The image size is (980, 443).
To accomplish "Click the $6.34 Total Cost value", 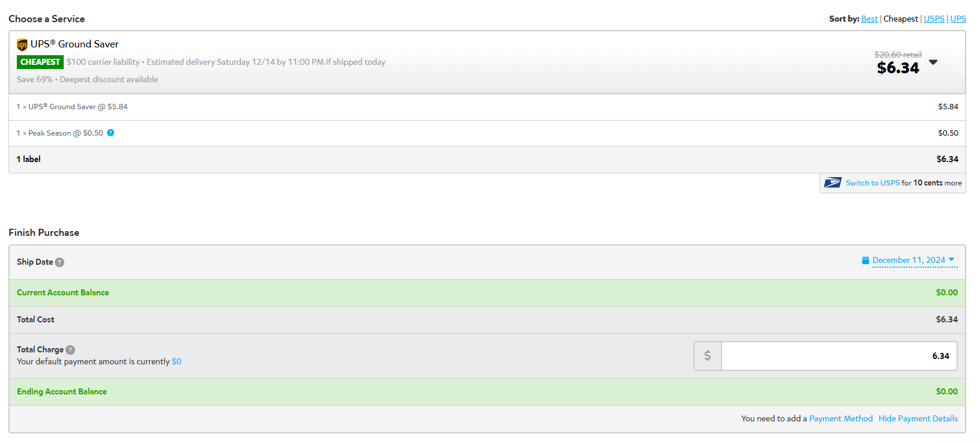I will coord(947,319).
